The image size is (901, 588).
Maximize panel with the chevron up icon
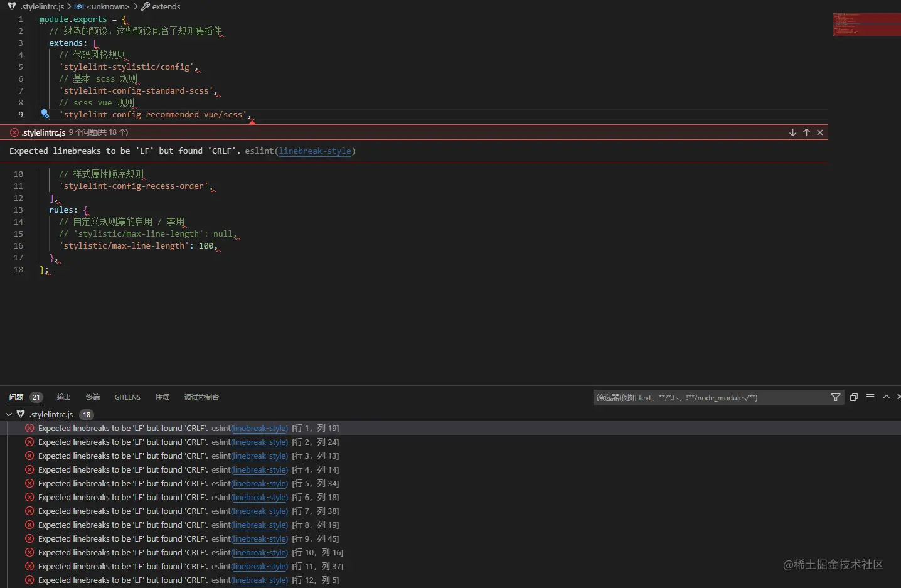pos(887,397)
